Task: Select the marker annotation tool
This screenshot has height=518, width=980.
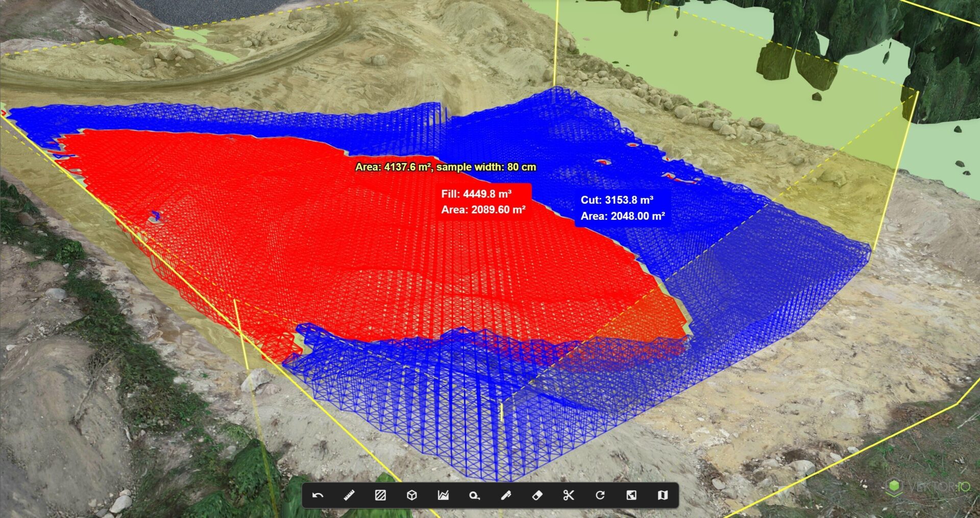Action: 506,496
